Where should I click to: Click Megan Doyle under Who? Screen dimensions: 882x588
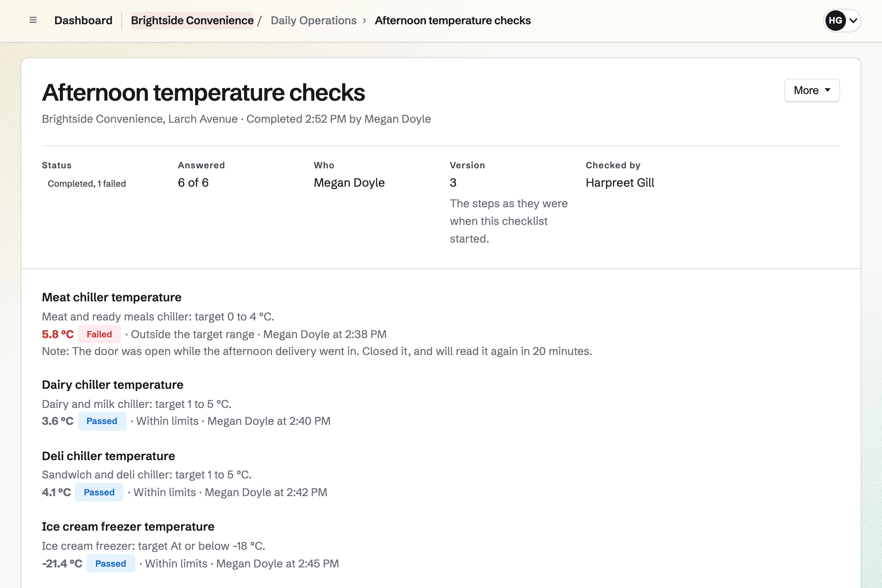pyautogui.click(x=349, y=183)
